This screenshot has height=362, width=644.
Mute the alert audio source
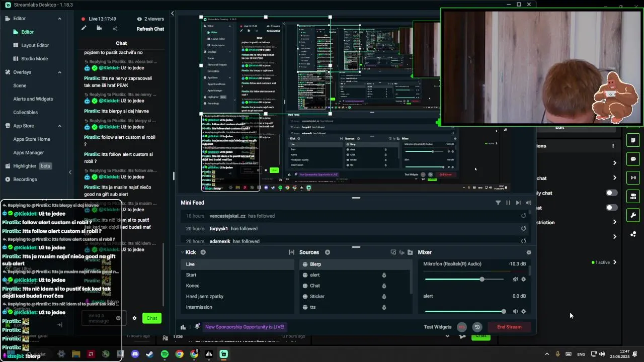pyautogui.click(x=515, y=311)
